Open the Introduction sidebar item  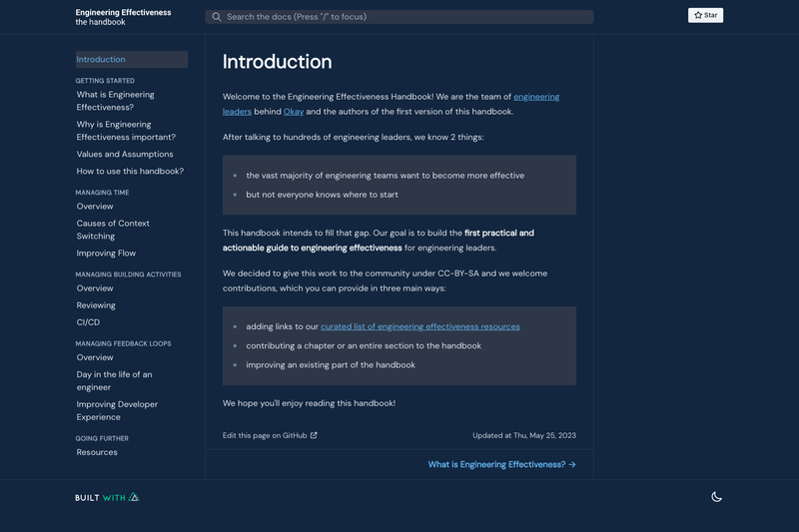pos(132,59)
